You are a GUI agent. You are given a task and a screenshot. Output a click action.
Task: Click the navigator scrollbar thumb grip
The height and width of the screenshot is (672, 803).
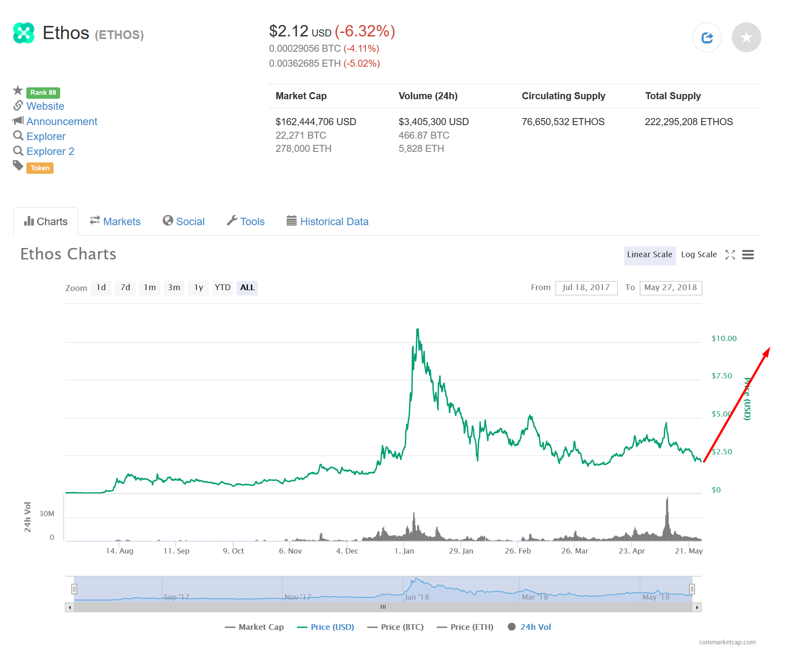point(383,607)
